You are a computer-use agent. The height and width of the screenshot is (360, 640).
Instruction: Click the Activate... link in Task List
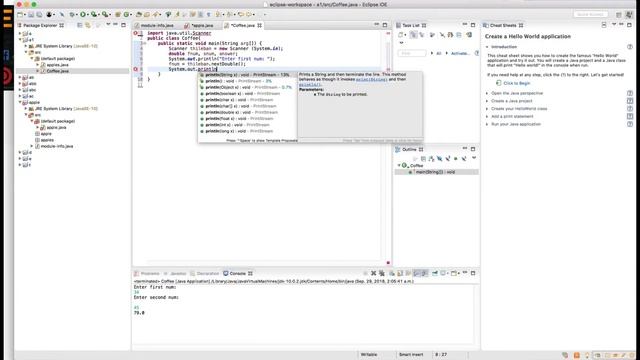tap(460, 53)
